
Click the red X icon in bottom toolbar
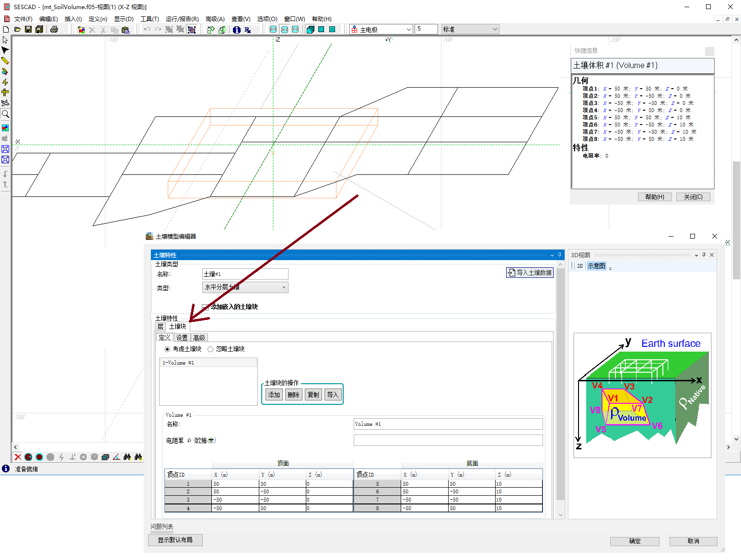pyautogui.click(x=18, y=457)
